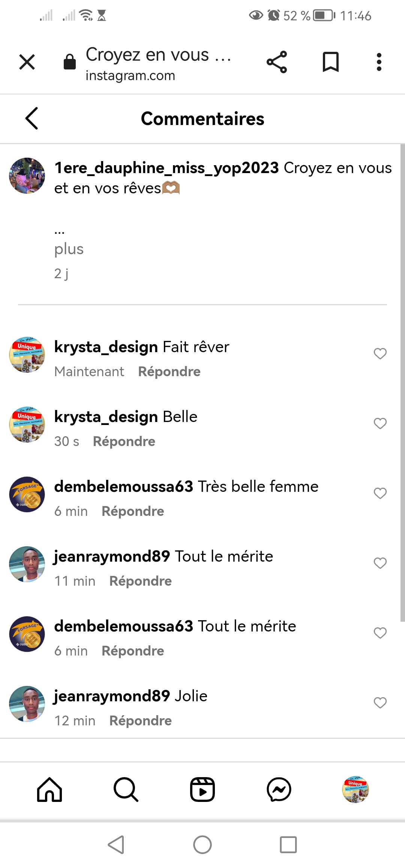The image size is (405, 868).
Task: Close the browser tab with X
Action: [x=27, y=62]
